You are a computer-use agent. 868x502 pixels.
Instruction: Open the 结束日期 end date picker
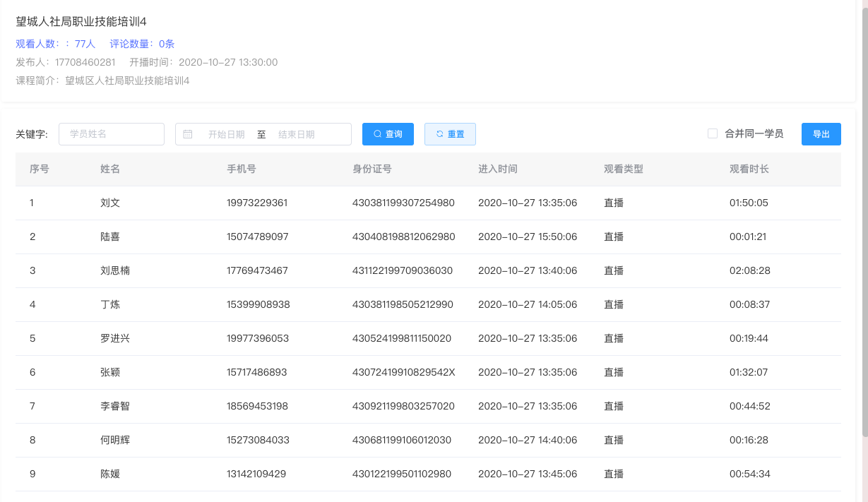click(x=297, y=134)
